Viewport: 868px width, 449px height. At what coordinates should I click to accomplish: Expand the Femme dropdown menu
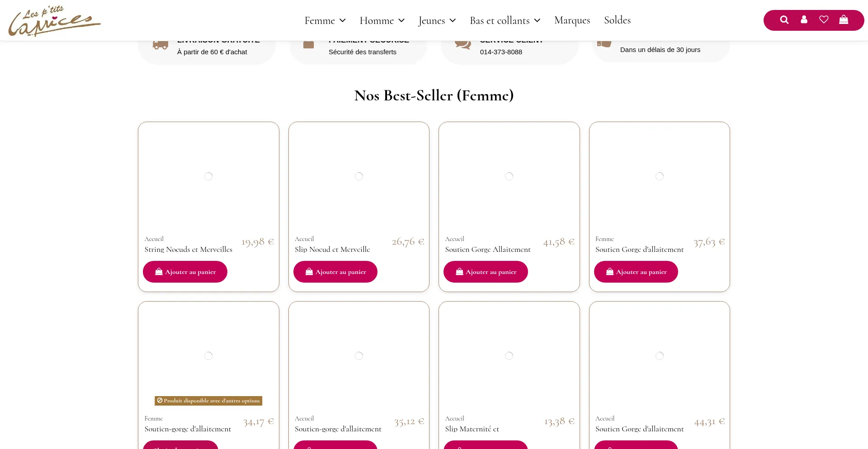[325, 20]
